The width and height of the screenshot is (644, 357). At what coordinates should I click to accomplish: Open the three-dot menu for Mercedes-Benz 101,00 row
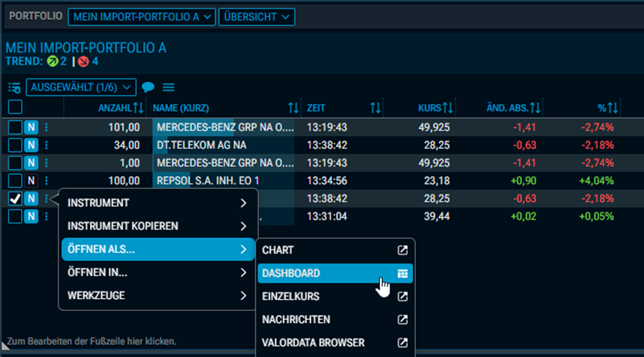46,128
